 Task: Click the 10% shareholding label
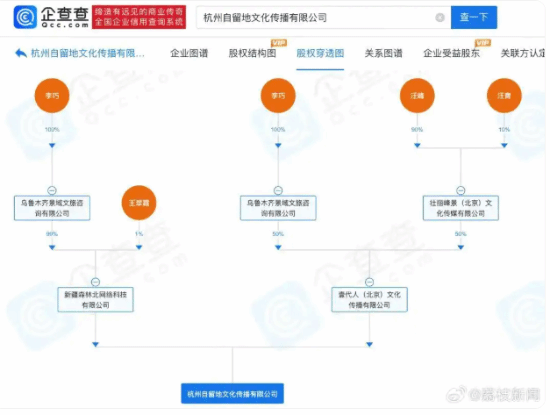[x=504, y=130]
